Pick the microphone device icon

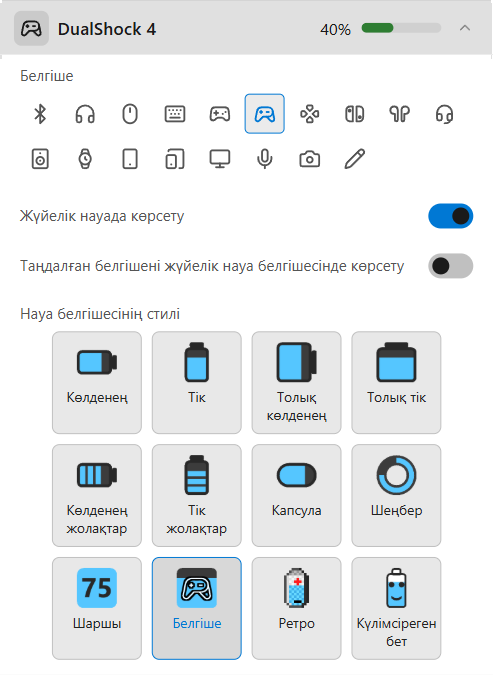click(265, 159)
